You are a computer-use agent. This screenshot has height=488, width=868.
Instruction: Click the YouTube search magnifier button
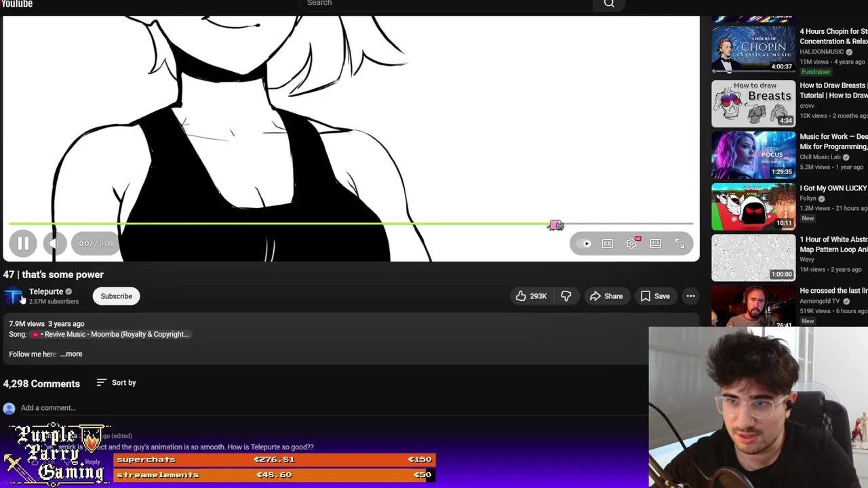[x=609, y=3]
